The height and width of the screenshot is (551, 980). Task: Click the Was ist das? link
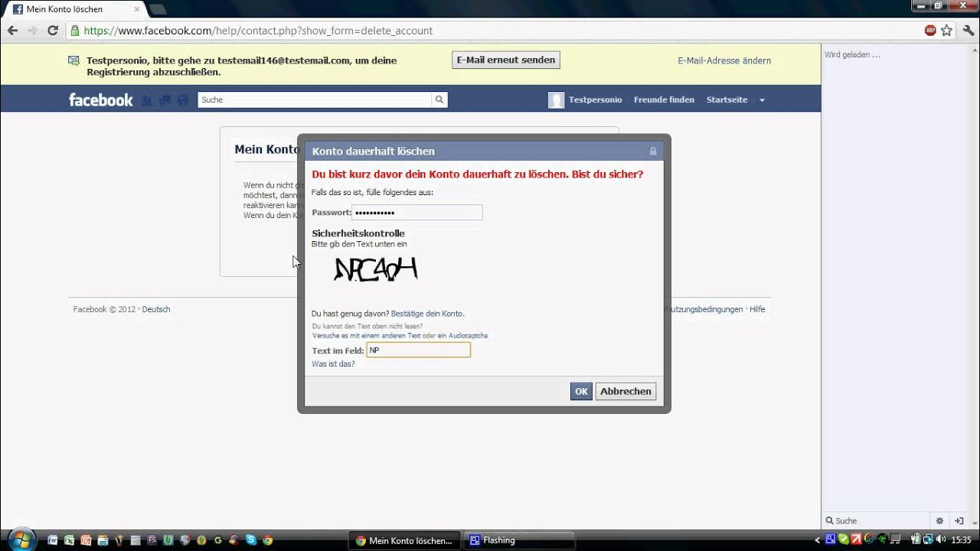pos(333,364)
